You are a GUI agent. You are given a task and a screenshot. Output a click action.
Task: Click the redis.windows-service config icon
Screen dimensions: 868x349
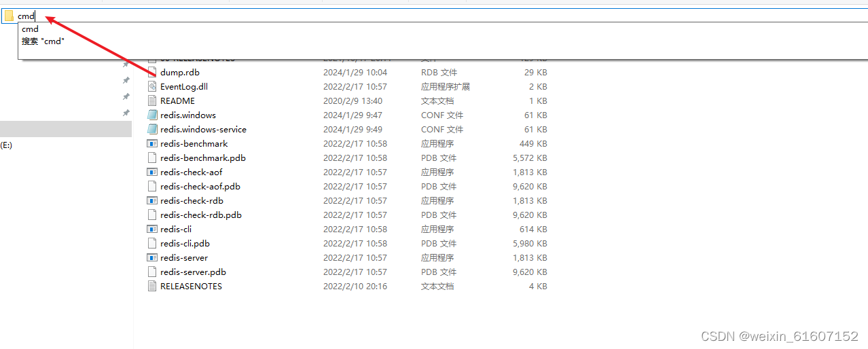[x=152, y=129]
